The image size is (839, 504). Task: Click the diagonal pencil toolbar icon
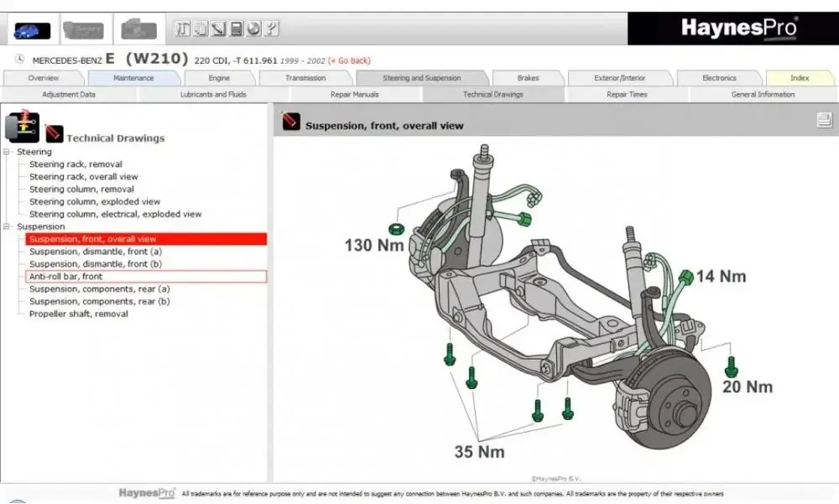218,29
